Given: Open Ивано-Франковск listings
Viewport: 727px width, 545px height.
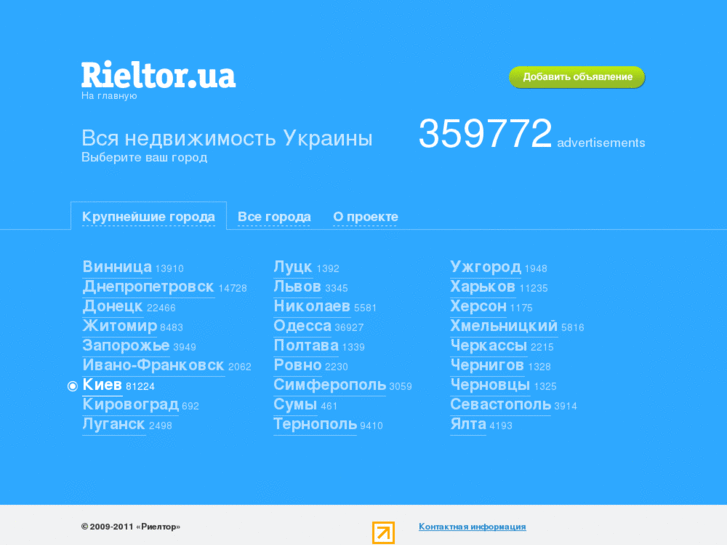Looking at the screenshot, I should coord(153,365).
